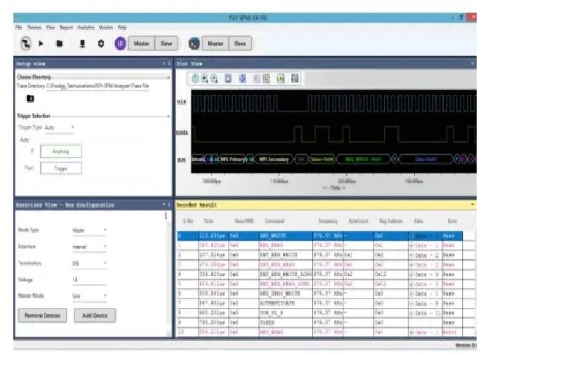Select the SLEEP command row
Image resolution: width=588 pixels, height=372 pixels.
(x=320, y=322)
